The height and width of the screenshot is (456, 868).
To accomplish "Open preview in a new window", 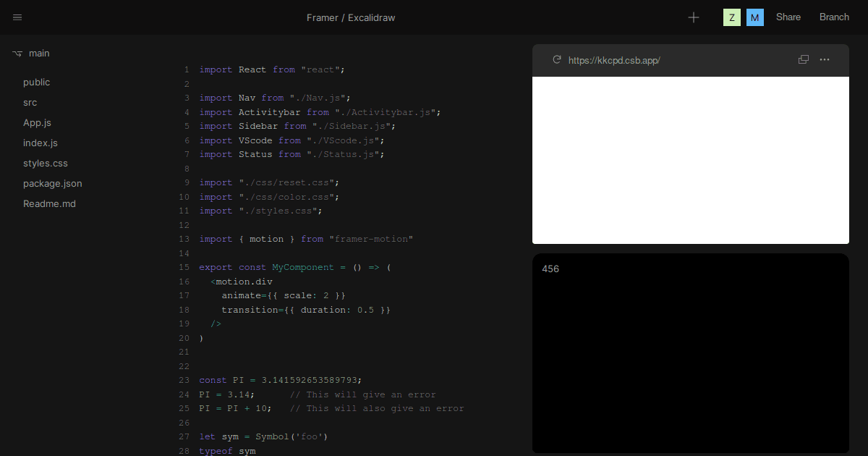I will (803, 60).
